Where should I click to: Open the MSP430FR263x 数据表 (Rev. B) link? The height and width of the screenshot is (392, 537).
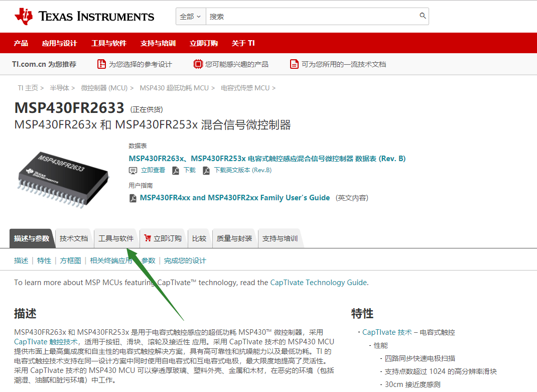point(267,159)
